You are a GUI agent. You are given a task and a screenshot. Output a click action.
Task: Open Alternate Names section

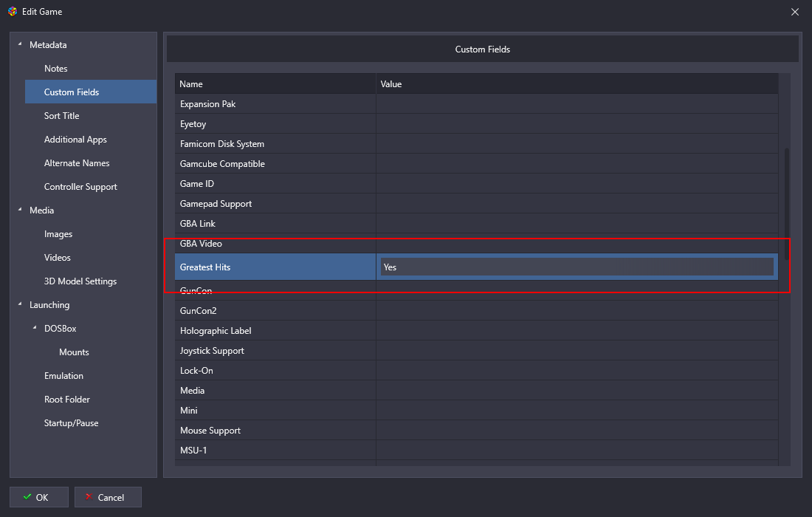pyautogui.click(x=77, y=162)
